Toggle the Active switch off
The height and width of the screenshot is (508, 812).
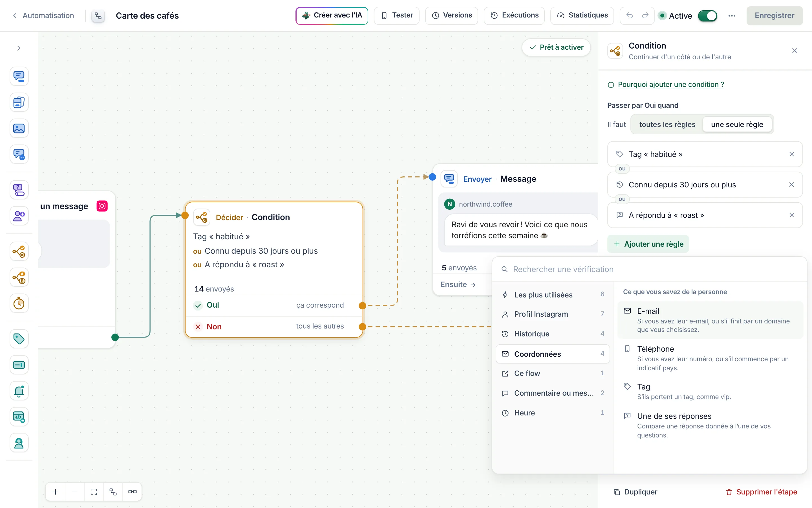[x=707, y=16]
